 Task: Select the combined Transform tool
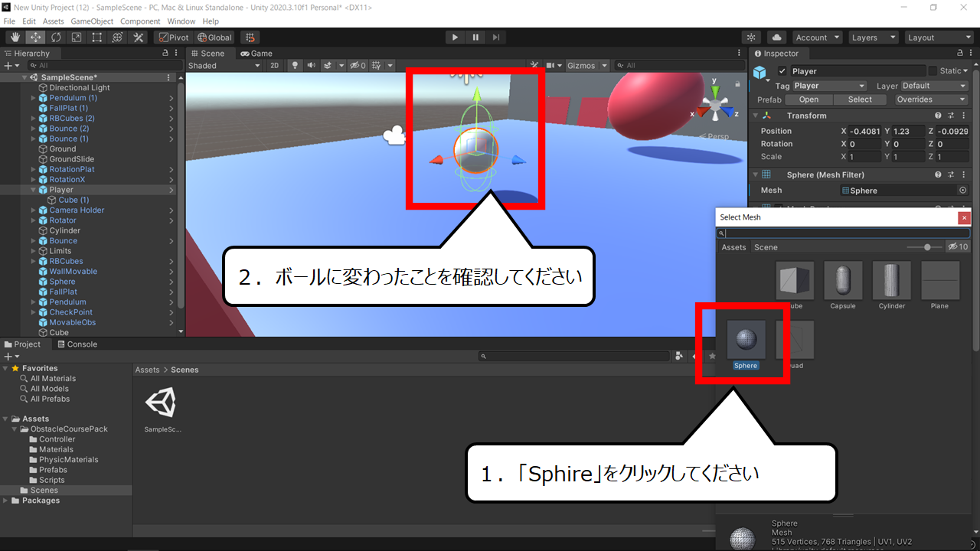[x=117, y=37]
